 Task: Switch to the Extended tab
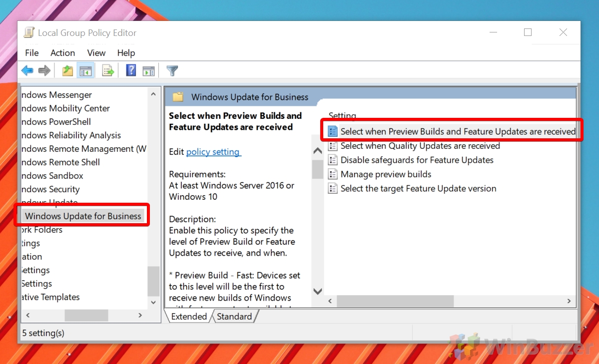coord(189,316)
